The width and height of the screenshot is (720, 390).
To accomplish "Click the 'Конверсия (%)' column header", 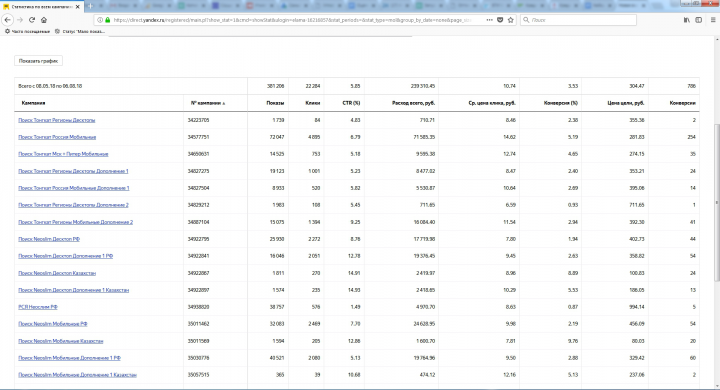I will pyautogui.click(x=561, y=103).
